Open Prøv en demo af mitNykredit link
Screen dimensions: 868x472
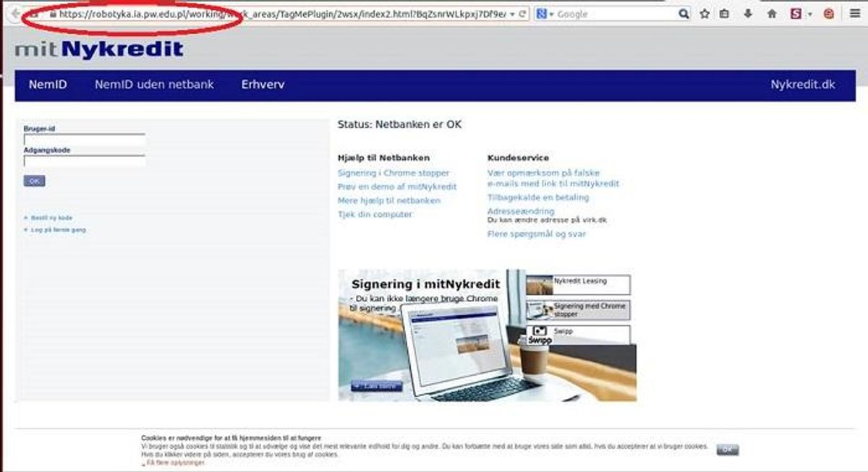[397, 186]
